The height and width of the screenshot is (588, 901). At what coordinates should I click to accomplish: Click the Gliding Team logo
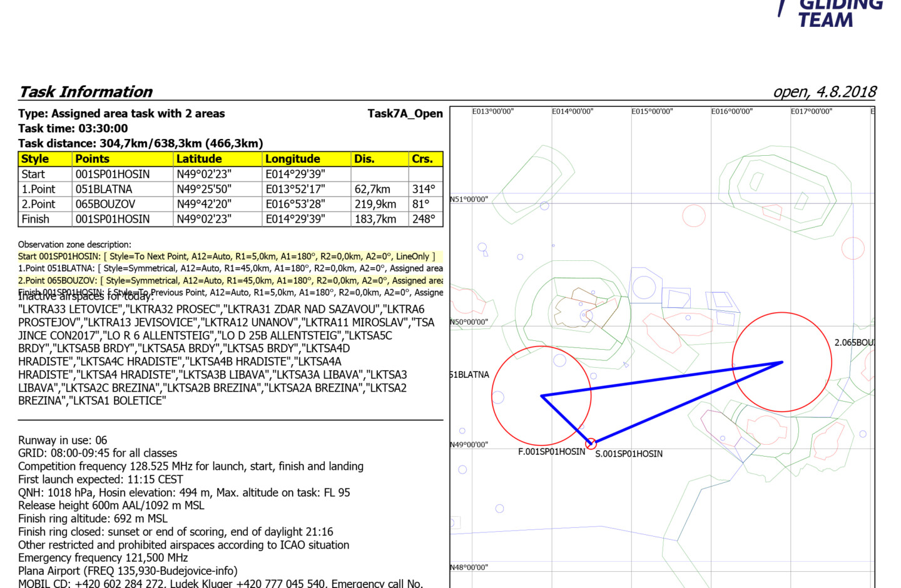(x=830, y=13)
